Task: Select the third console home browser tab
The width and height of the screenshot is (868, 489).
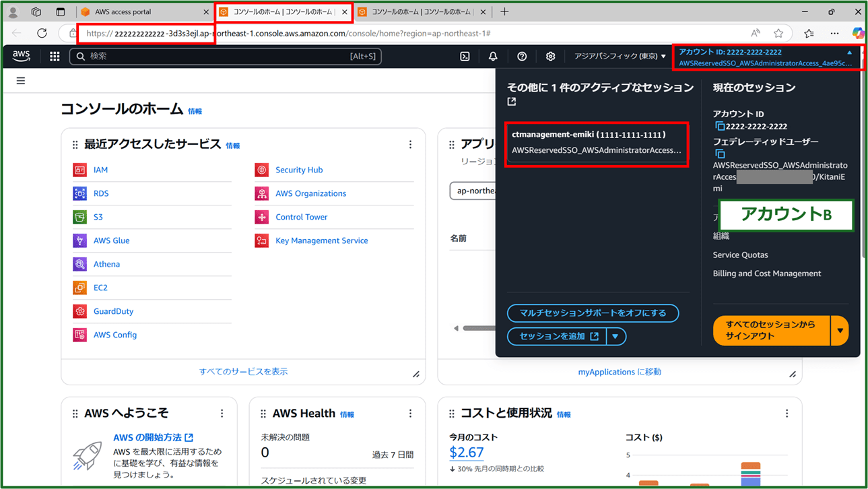Action: pos(422,12)
